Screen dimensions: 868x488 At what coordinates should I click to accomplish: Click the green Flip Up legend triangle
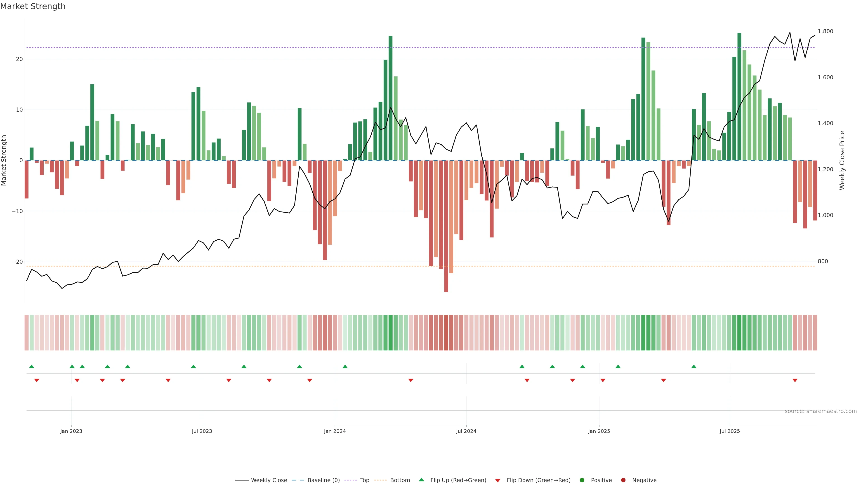click(x=421, y=480)
